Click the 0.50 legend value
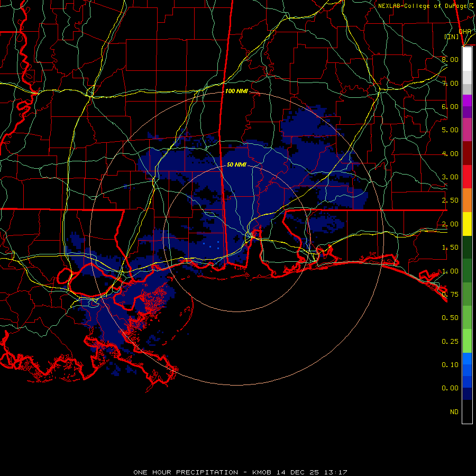476x476 pixels. (x=450, y=318)
